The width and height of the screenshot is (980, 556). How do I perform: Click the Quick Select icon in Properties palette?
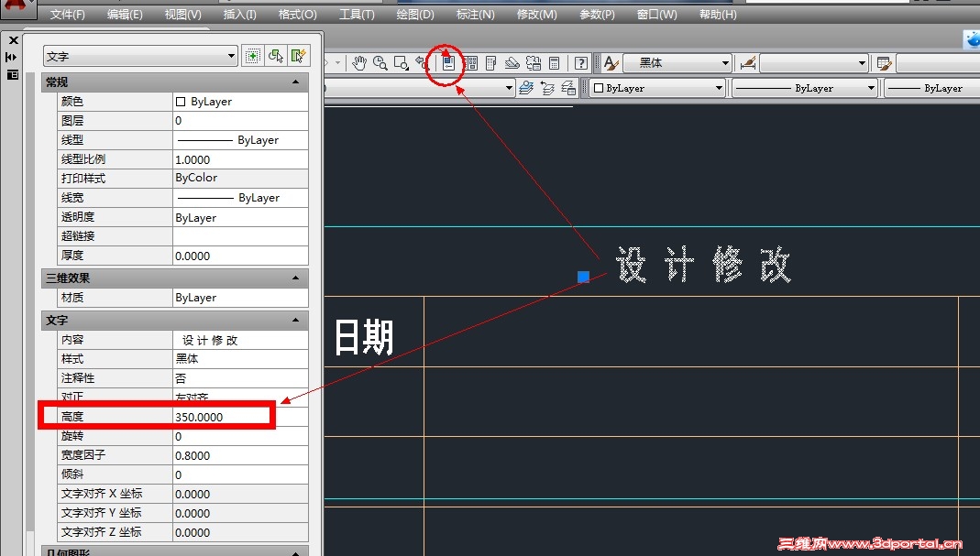[299, 56]
